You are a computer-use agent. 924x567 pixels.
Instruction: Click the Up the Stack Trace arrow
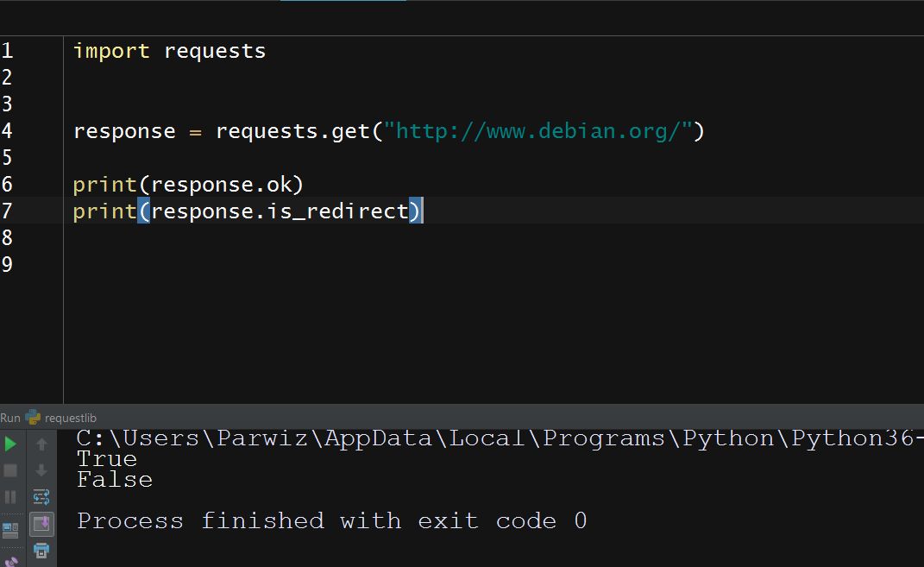(x=41, y=444)
